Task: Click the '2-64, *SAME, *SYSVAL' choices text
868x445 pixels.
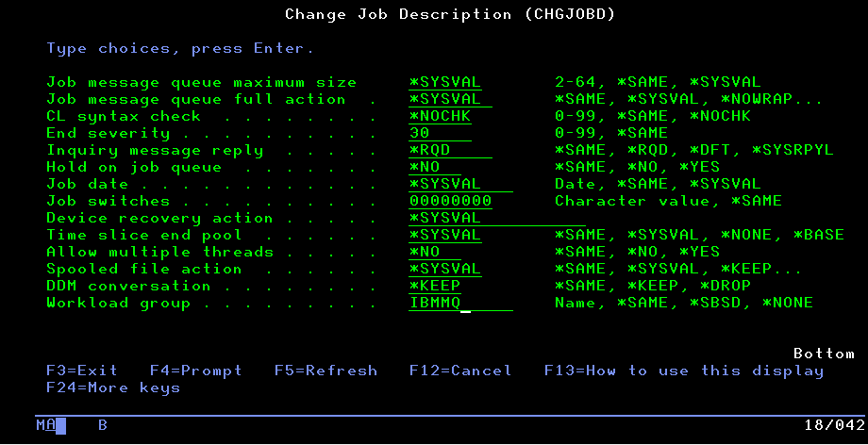Action: coord(658,83)
